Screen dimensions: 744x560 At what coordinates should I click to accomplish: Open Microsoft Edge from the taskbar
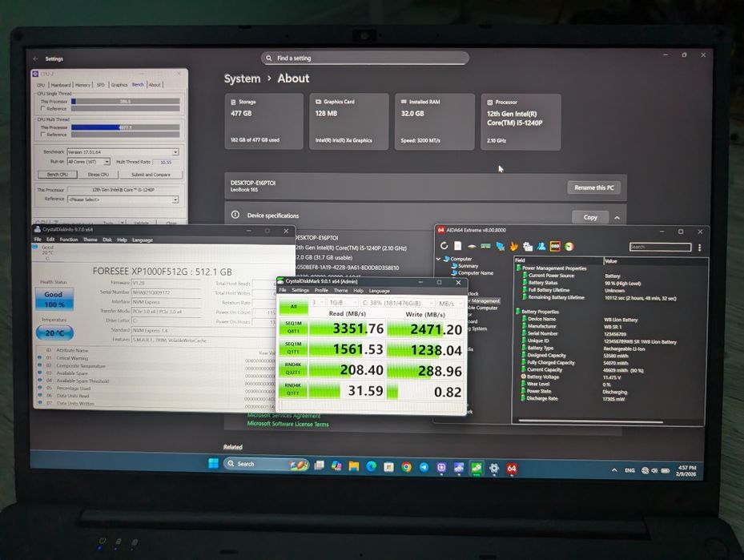click(371, 466)
